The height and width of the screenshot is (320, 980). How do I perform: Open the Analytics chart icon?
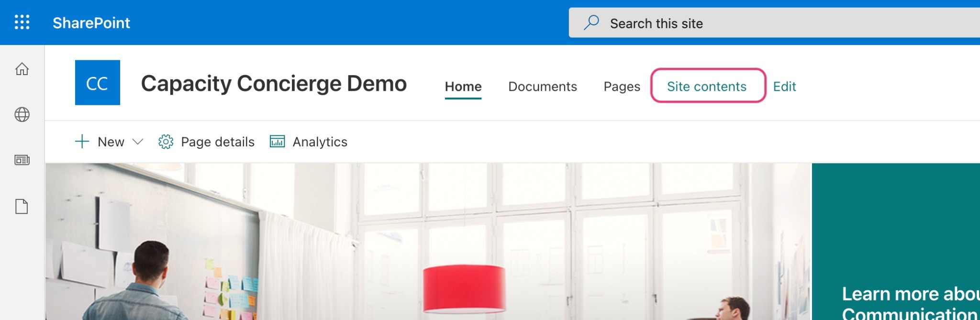pyautogui.click(x=278, y=142)
